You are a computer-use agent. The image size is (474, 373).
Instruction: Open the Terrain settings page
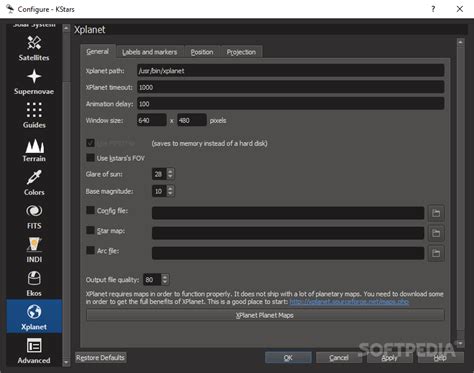point(34,149)
